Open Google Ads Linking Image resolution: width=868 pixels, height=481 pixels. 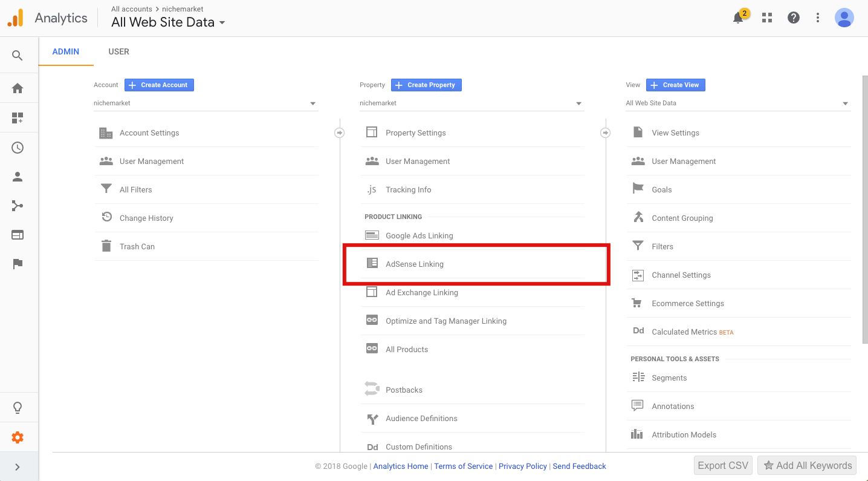472,235
